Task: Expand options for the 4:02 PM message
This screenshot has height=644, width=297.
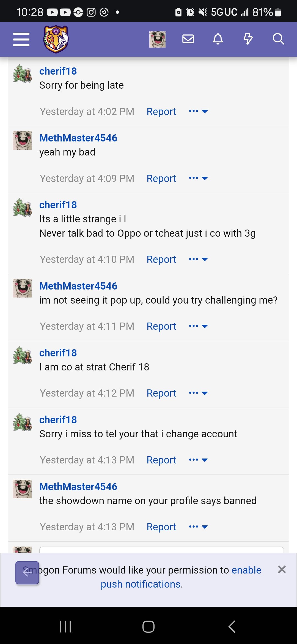Action: pyautogui.click(x=198, y=111)
